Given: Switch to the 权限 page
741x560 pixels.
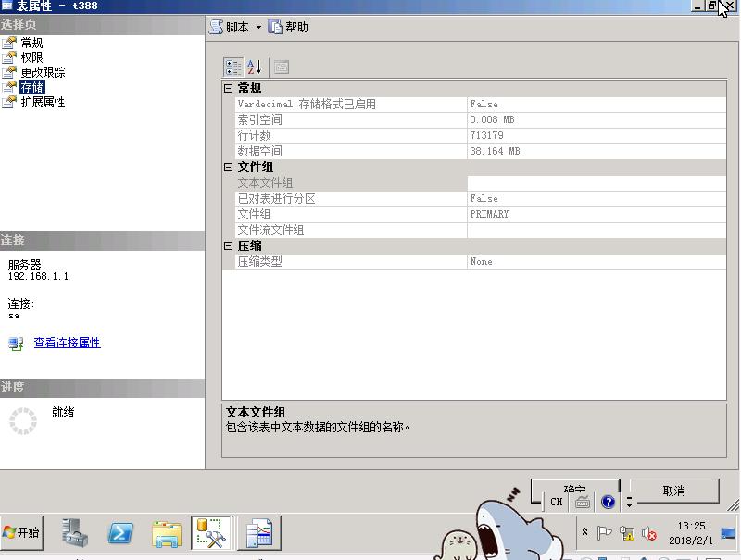Looking at the screenshot, I should pos(31,56).
